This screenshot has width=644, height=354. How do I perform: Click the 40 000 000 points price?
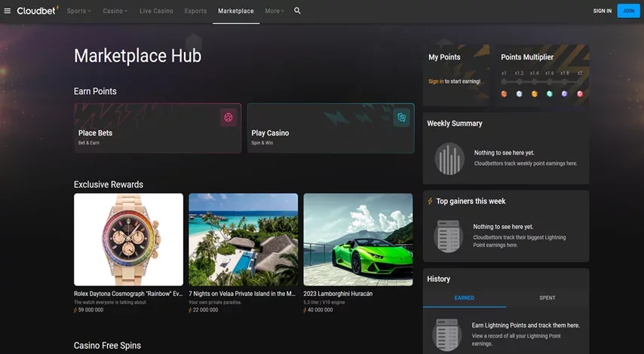320,310
